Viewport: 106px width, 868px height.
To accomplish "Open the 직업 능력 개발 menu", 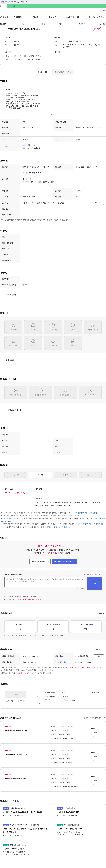I will pos(73,17).
